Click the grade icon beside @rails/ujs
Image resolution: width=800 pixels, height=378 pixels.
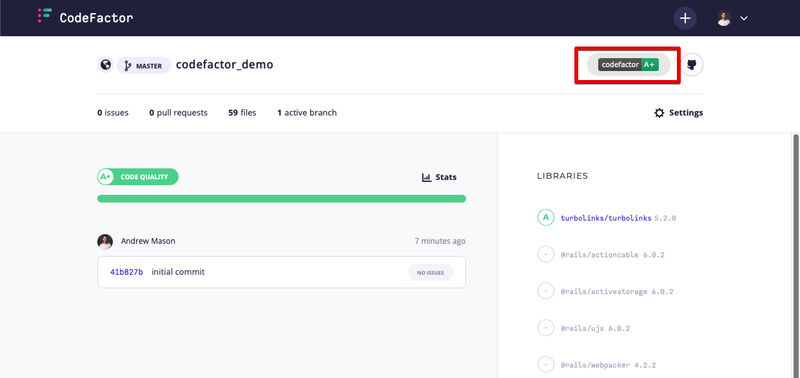tap(545, 327)
